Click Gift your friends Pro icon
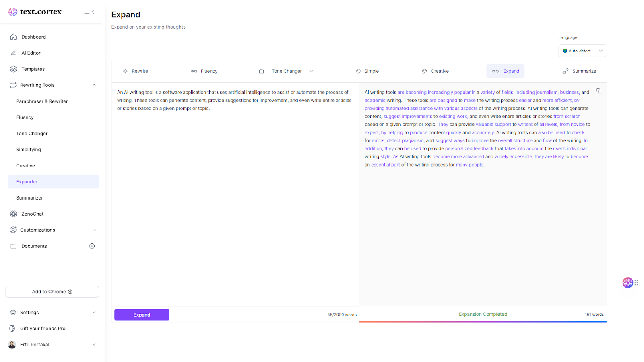 click(x=12, y=329)
